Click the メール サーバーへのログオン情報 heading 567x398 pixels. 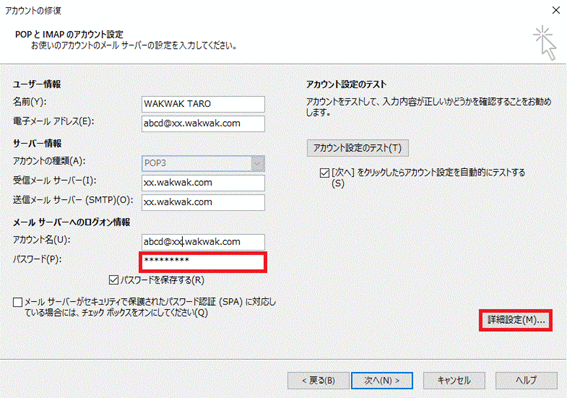[72, 222]
